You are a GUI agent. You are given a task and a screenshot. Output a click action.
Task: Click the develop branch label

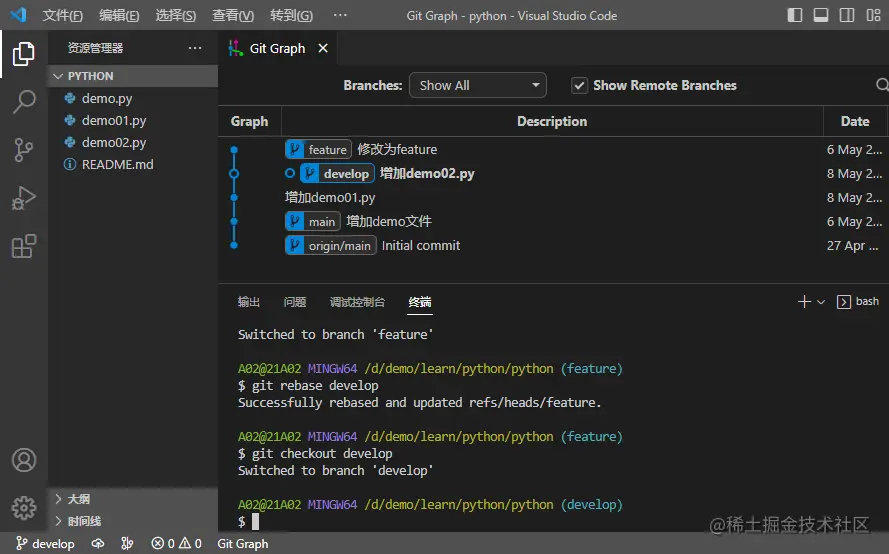(x=337, y=174)
